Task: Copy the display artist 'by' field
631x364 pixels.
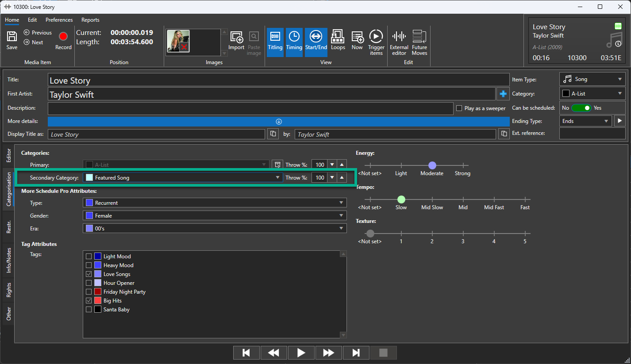Action: (504, 134)
